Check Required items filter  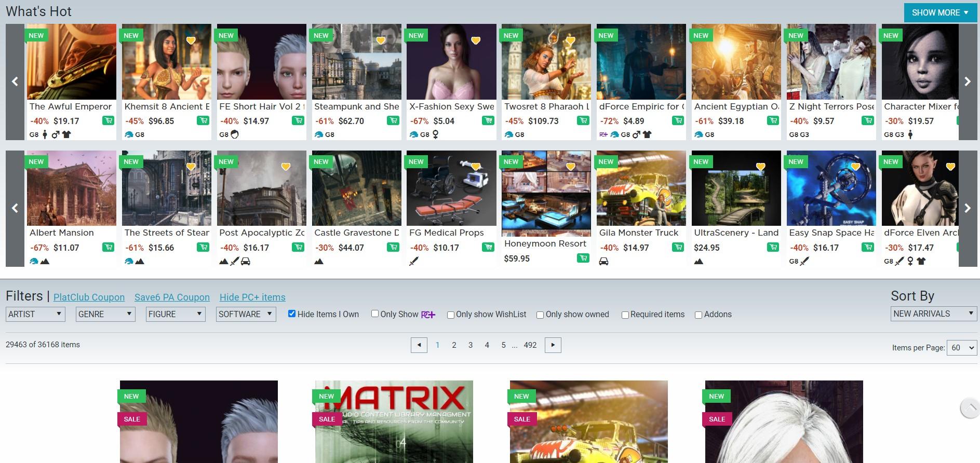point(625,315)
